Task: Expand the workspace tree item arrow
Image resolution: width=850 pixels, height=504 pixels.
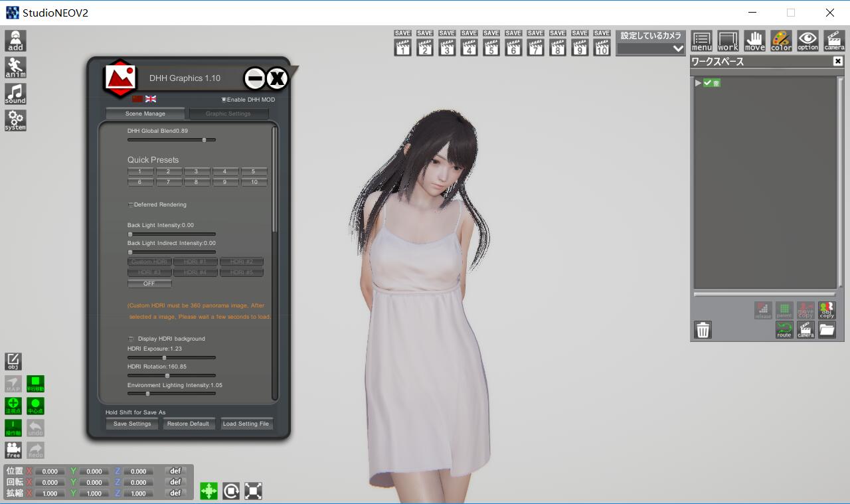Action: (x=698, y=83)
